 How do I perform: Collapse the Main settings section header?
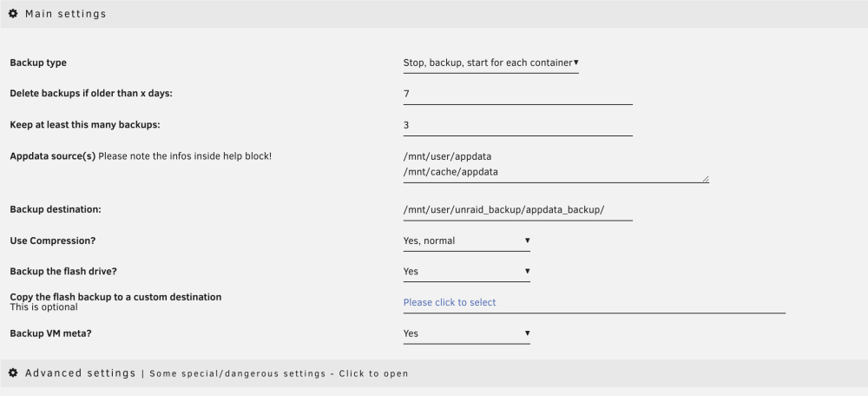click(x=434, y=14)
